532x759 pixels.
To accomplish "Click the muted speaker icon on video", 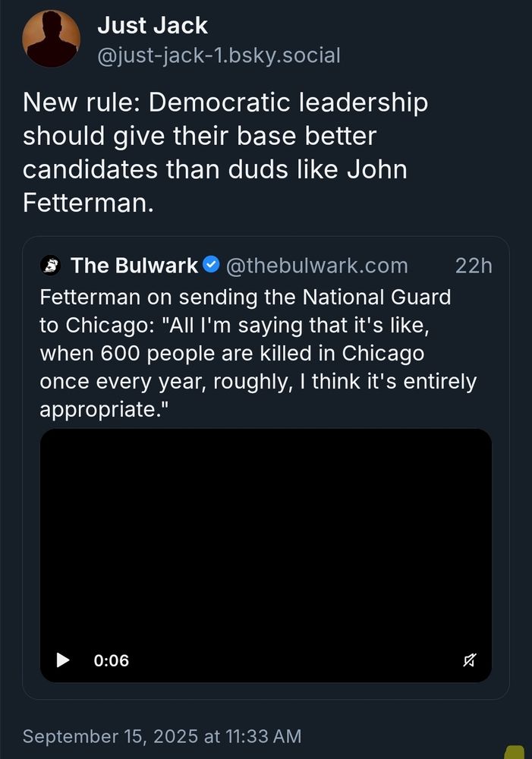I will pos(469,660).
